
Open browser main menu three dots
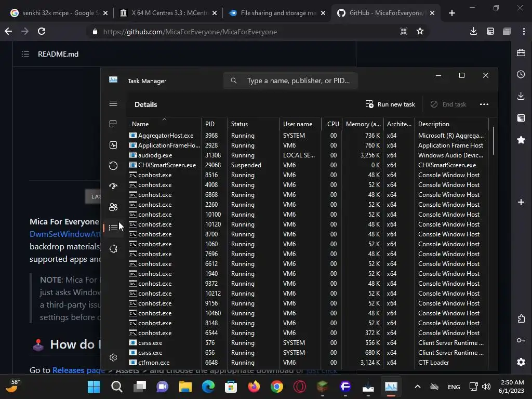coord(524,32)
